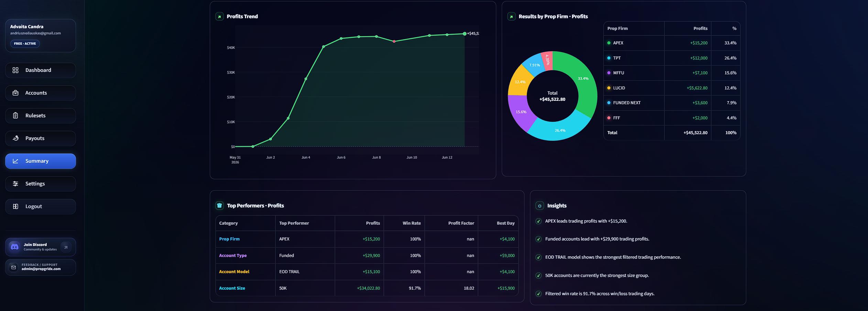Click the checkmark icon next to Filtered win rate insight

[x=539, y=294]
